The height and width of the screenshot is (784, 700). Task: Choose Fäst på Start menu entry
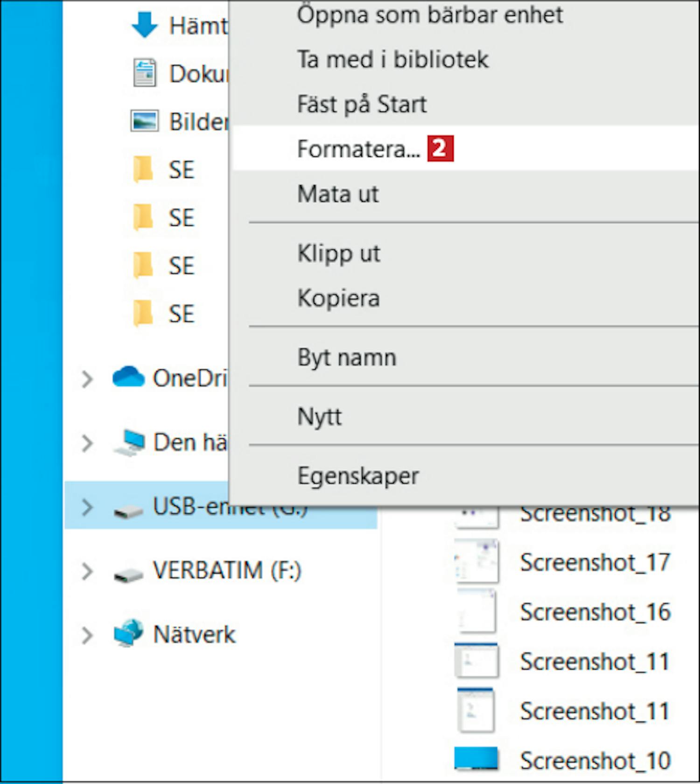tap(362, 104)
